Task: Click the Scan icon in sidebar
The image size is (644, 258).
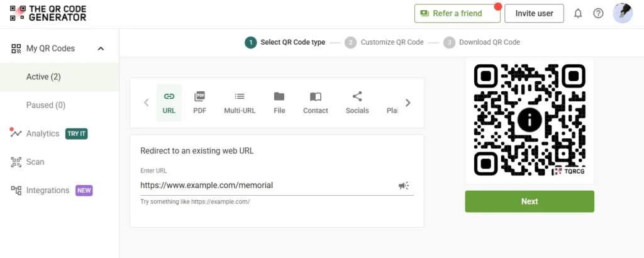Action: (x=16, y=162)
